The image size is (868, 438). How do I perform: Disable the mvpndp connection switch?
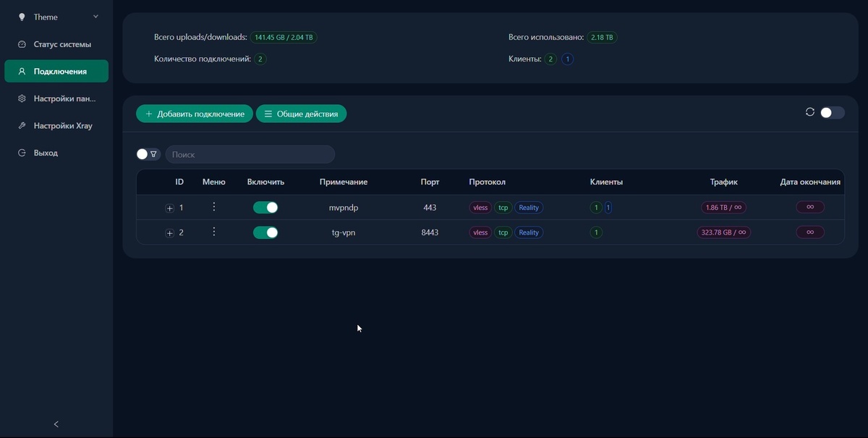coord(265,208)
